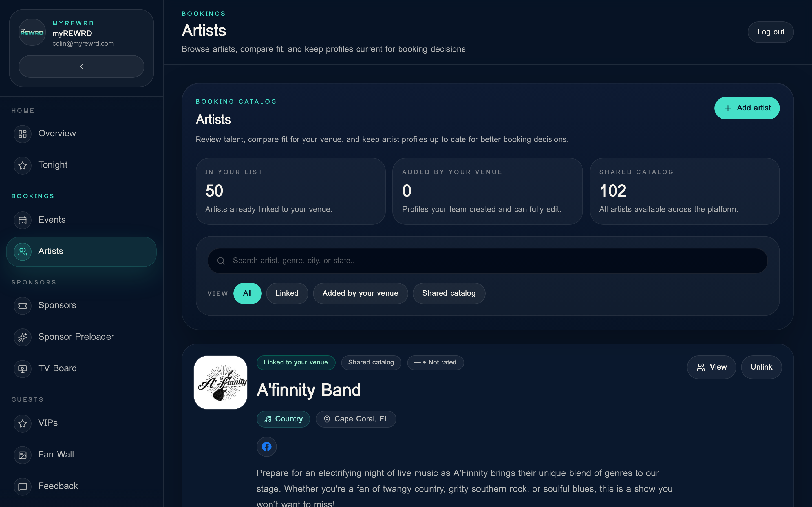Open the Sponsors ticket icon

(22, 306)
